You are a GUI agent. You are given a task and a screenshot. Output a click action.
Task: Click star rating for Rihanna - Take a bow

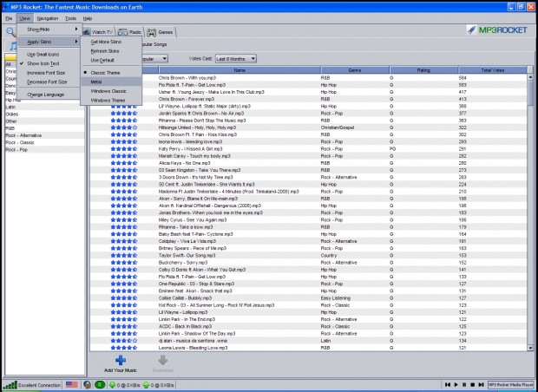tap(124, 227)
